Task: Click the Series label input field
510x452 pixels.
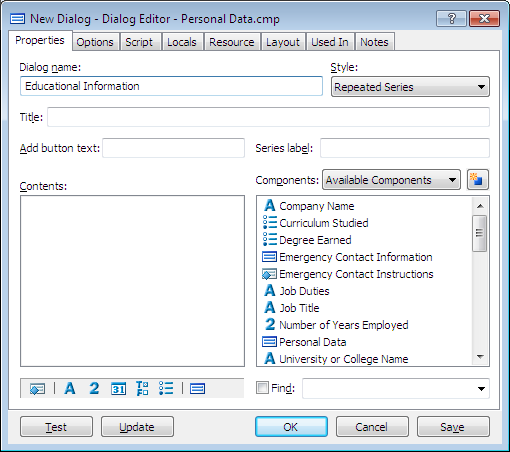Action: click(405, 148)
